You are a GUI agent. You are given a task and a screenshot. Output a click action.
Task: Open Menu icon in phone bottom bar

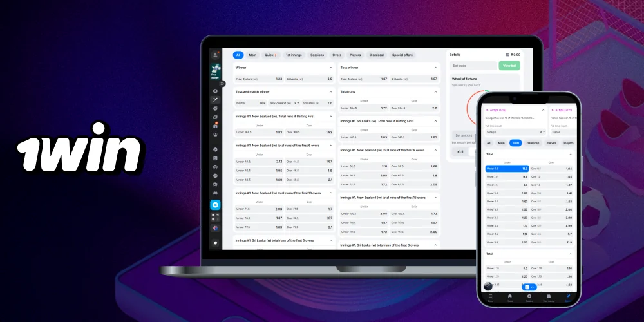pyautogui.click(x=490, y=298)
